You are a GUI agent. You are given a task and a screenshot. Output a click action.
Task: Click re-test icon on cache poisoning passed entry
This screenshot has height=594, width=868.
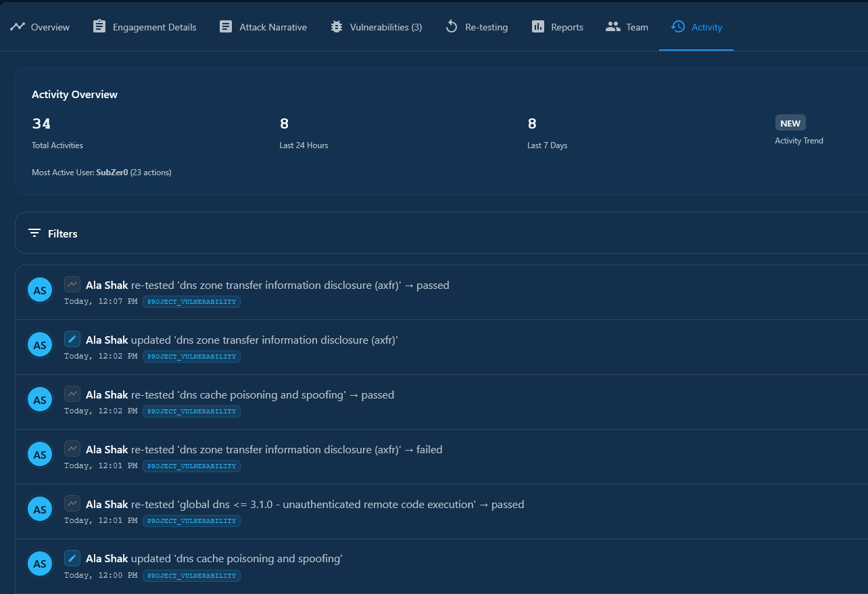pos(72,394)
